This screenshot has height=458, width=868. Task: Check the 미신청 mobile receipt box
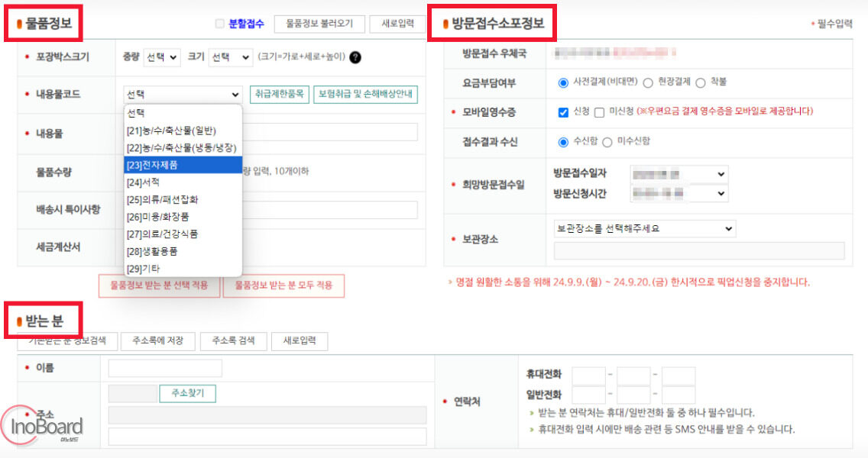pyautogui.click(x=599, y=112)
